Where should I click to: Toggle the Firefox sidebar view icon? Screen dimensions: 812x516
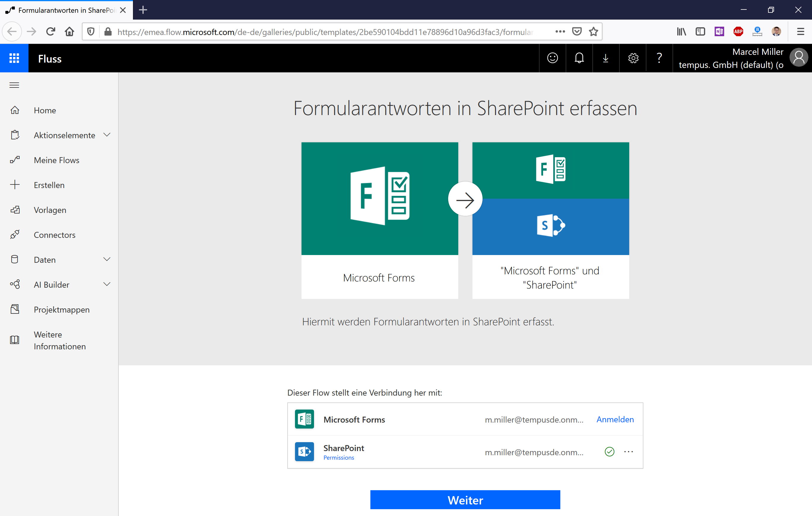click(x=700, y=32)
